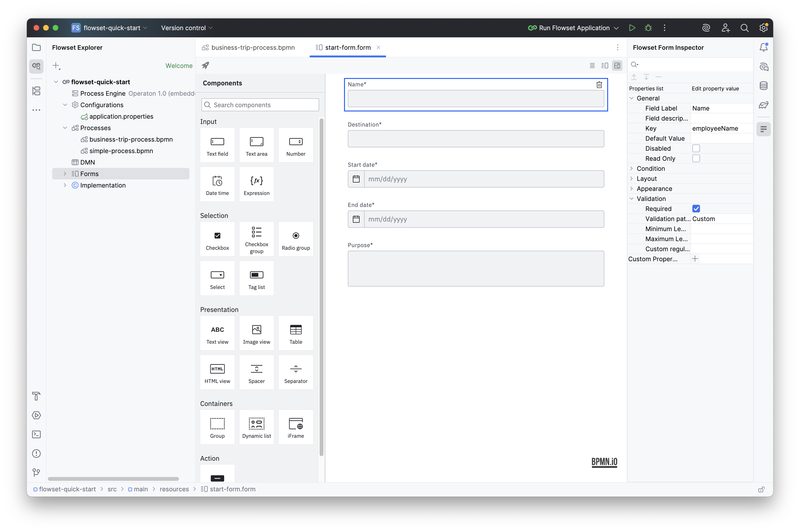800x532 pixels.
Task: Toggle the Read Only checkbox
Action: 696,158
